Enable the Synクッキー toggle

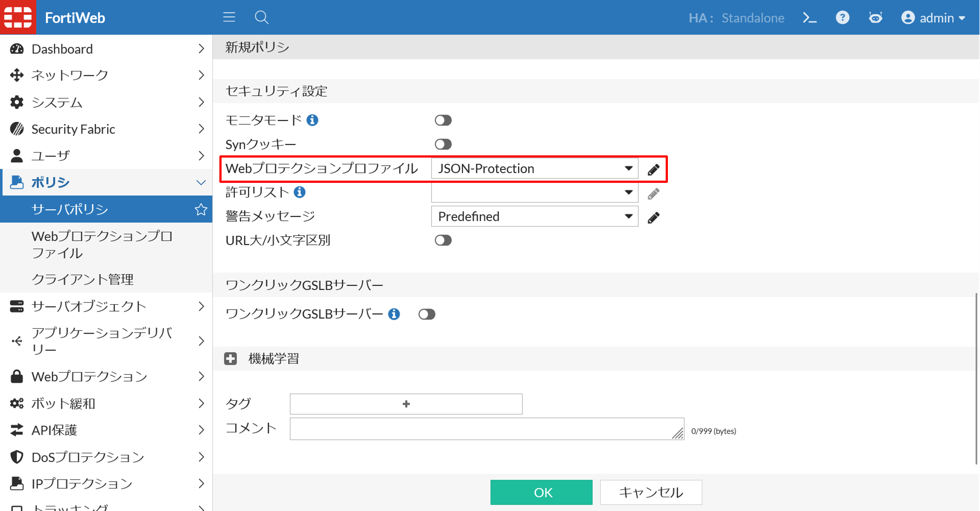pos(443,144)
